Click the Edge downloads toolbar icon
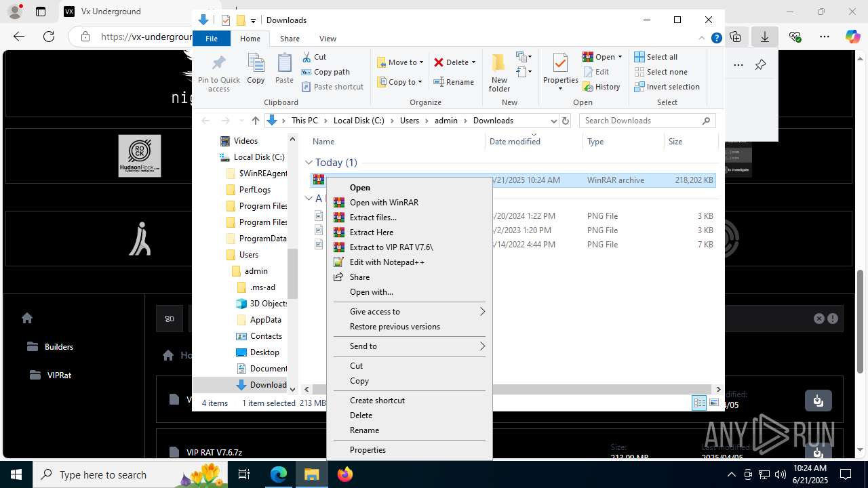The image size is (868, 488). click(x=764, y=37)
